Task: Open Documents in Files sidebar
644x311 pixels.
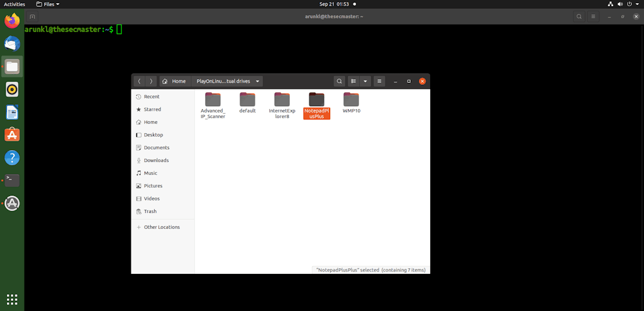Action: tap(163, 147)
